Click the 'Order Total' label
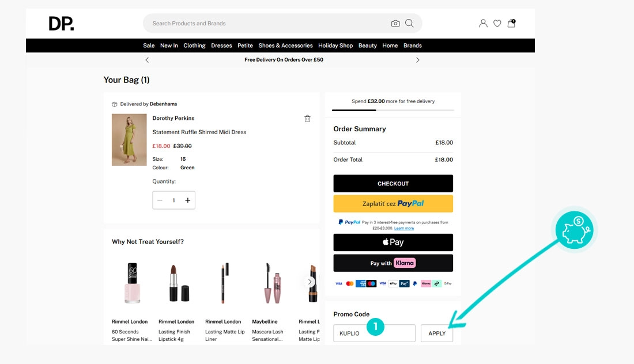The width and height of the screenshot is (634, 364). (x=348, y=160)
